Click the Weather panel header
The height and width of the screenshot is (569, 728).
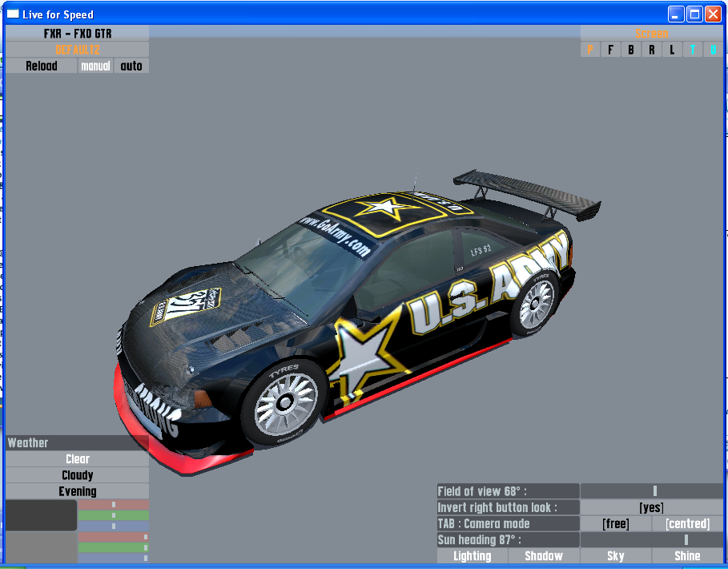click(77, 442)
